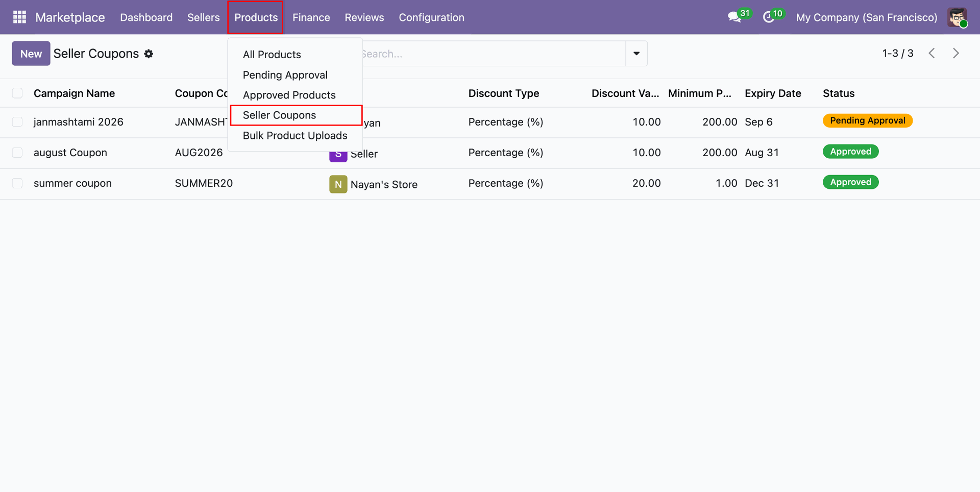The width and height of the screenshot is (980, 492).
Task: Click the 20.00 discount value cell
Action: (646, 183)
